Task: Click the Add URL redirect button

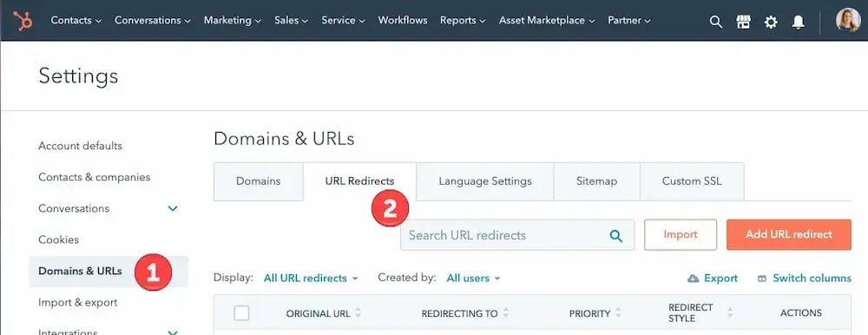Action: coord(789,235)
